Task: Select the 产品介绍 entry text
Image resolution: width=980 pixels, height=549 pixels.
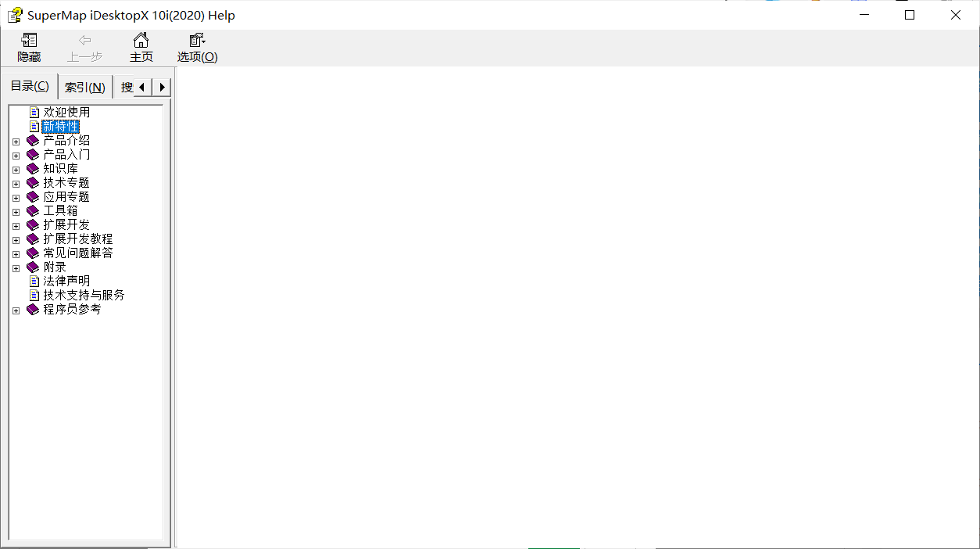Action: pyautogui.click(x=66, y=141)
